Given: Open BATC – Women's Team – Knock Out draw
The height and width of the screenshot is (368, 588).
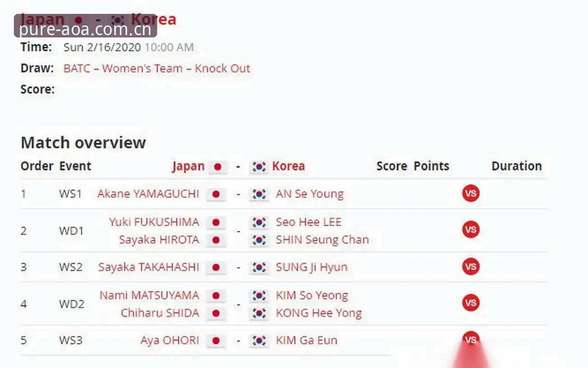Looking at the screenshot, I should (157, 68).
